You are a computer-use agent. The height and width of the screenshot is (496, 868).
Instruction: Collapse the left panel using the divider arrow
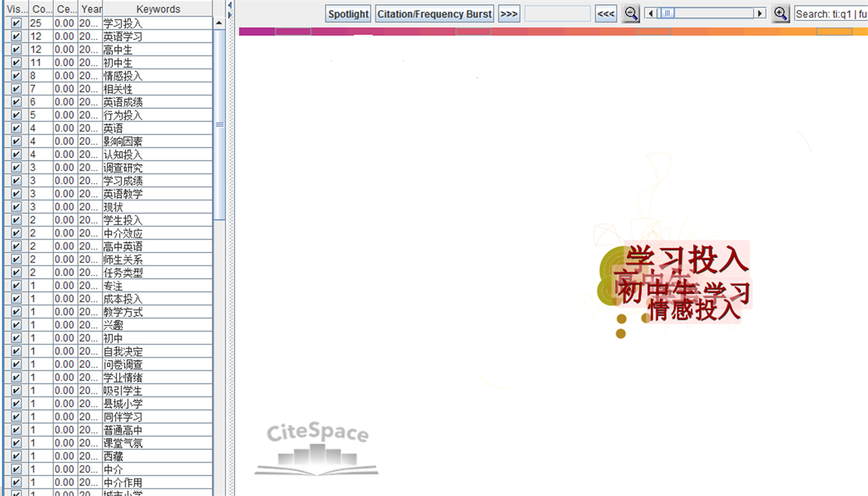tap(230, 5)
